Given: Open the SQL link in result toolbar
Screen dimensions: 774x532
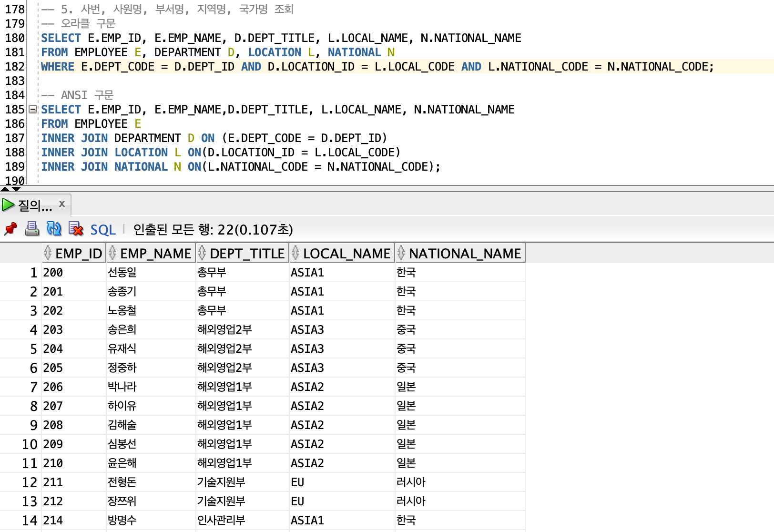Looking at the screenshot, I should click(103, 230).
